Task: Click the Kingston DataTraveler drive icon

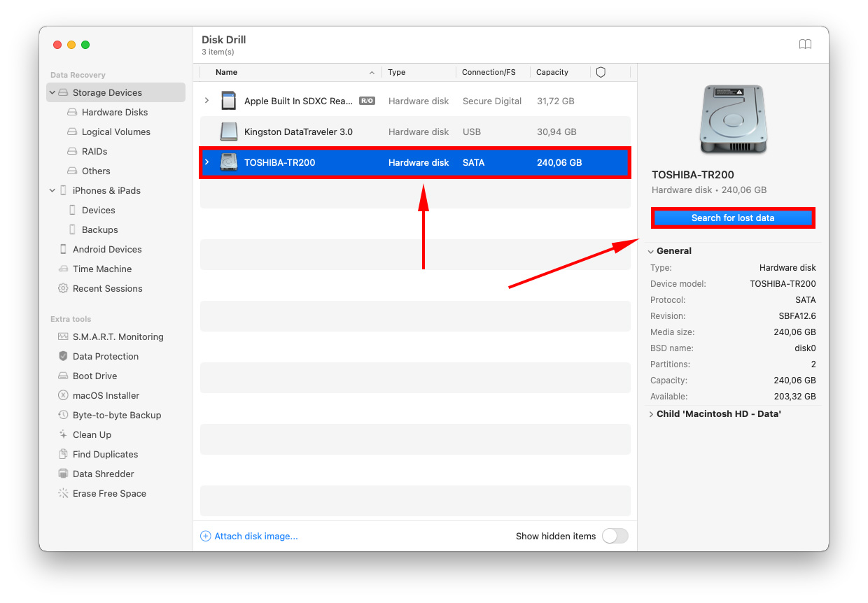Action: click(229, 132)
